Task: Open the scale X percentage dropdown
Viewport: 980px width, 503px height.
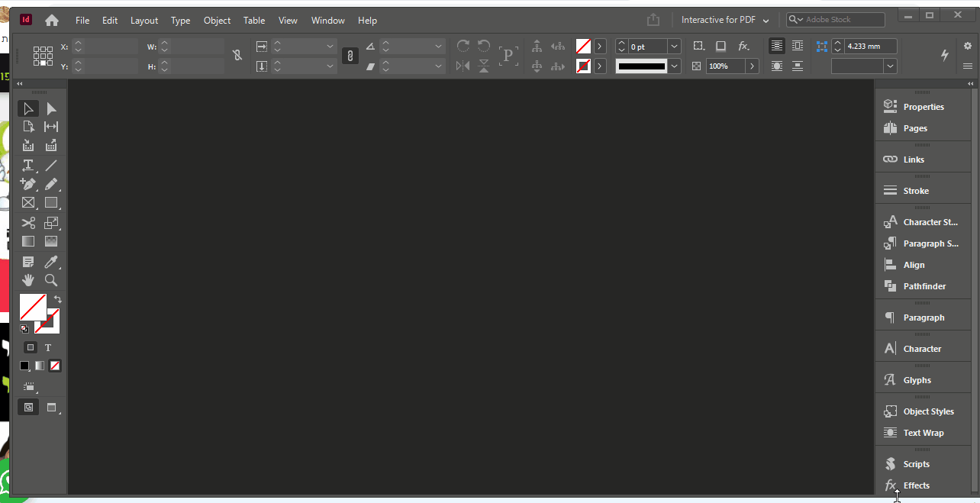Action: (330, 47)
